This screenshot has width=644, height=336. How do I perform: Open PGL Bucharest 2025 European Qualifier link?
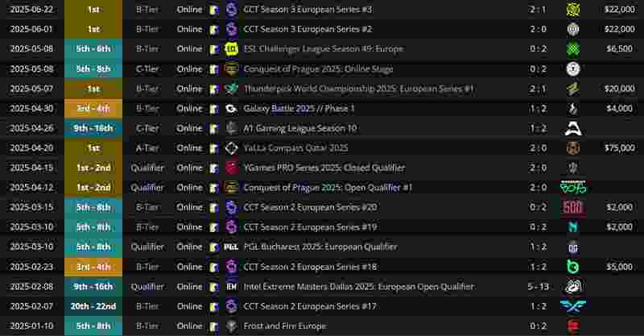(x=320, y=247)
